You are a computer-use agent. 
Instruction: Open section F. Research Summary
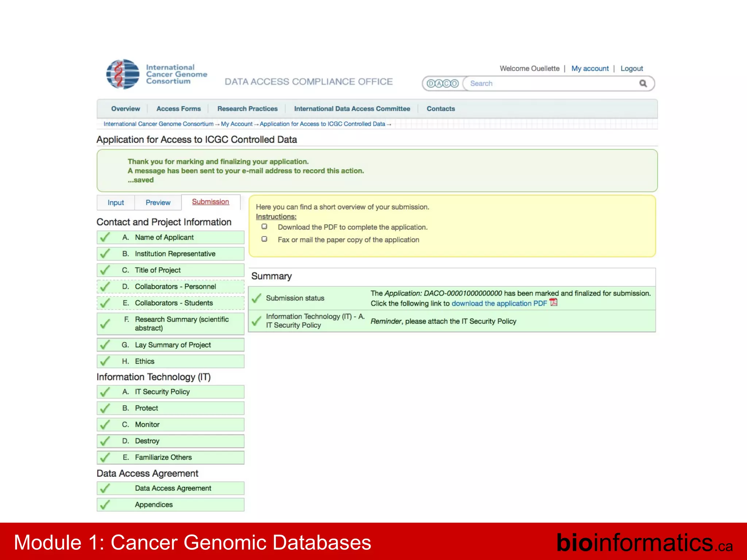point(170,324)
